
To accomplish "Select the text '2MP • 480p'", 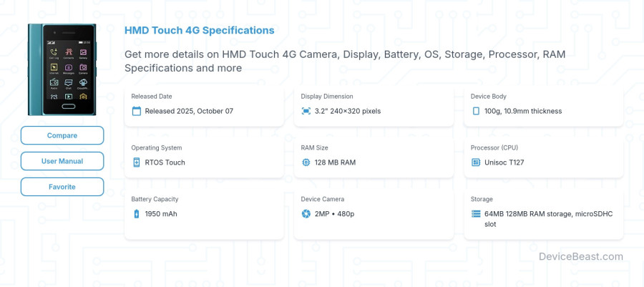I will point(334,213).
